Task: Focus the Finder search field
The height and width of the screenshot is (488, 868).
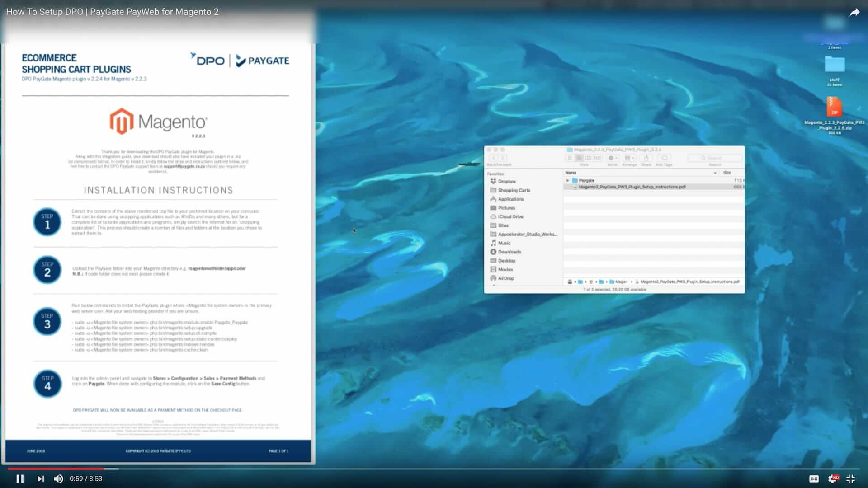Action: pyautogui.click(x=715, y=158)
